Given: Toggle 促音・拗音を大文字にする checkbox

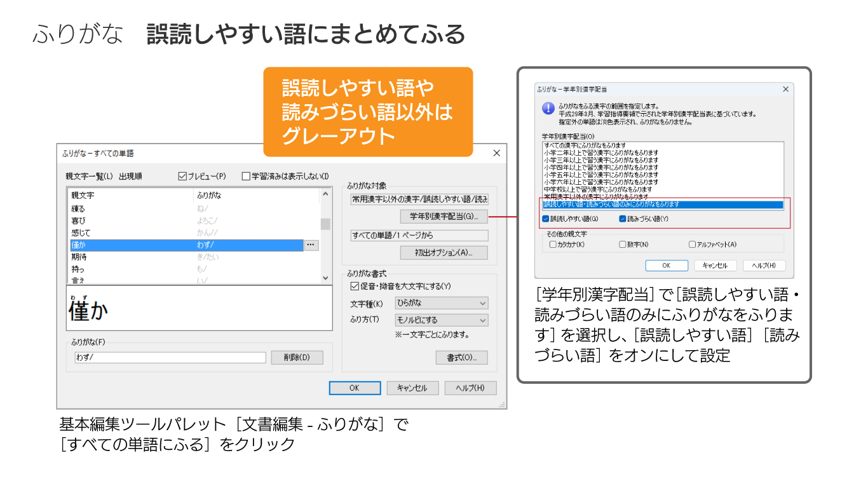Looking at the screenshot, I should coord(355,286).
